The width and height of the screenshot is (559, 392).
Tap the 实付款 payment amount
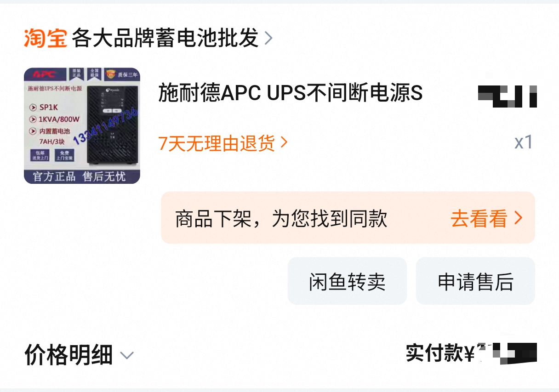tap(472, 353)
